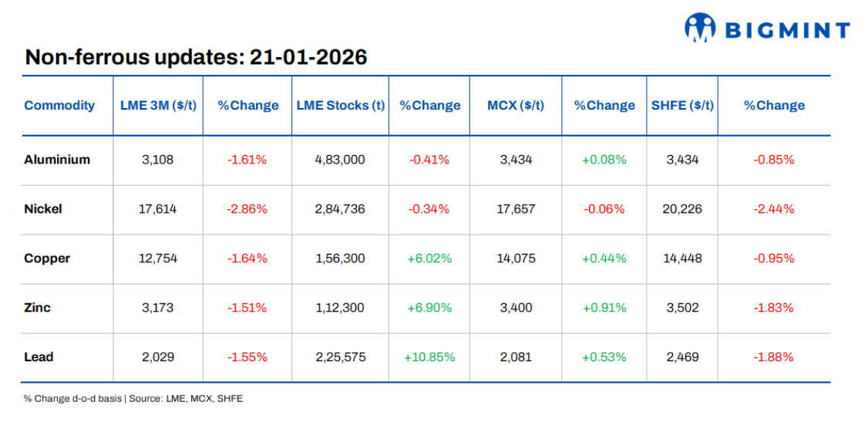Click the LME 3M ($/t) column header

point(159,106)
